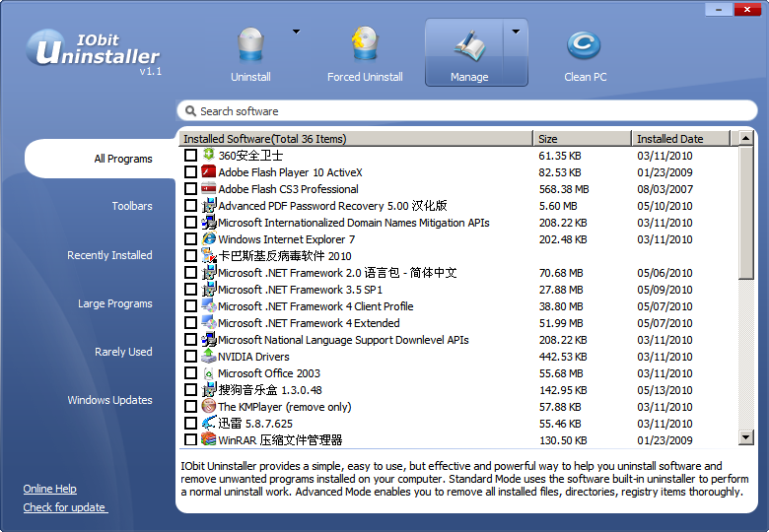Expand the dropdown arrow beside Uninstall
Screen dimensions: 769x532
point(295,33)
